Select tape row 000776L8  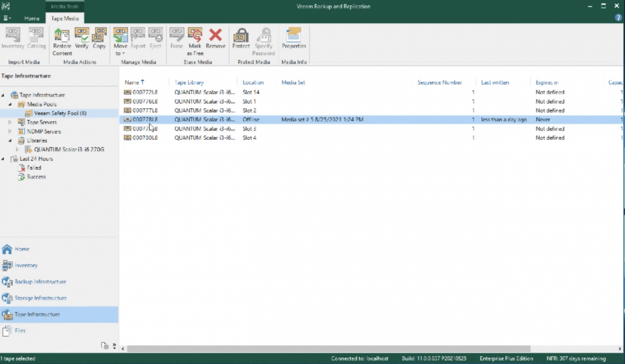click(371, 101)
